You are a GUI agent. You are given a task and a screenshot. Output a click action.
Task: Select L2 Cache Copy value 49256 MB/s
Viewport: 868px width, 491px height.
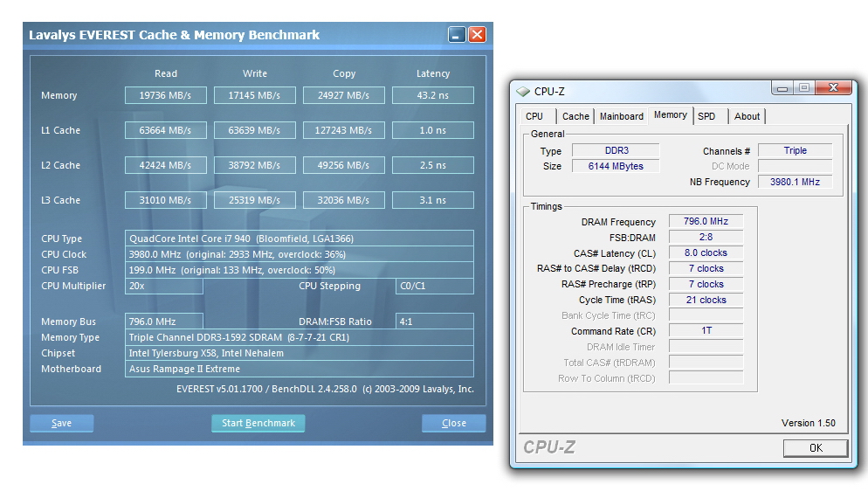tap(344, 165)
